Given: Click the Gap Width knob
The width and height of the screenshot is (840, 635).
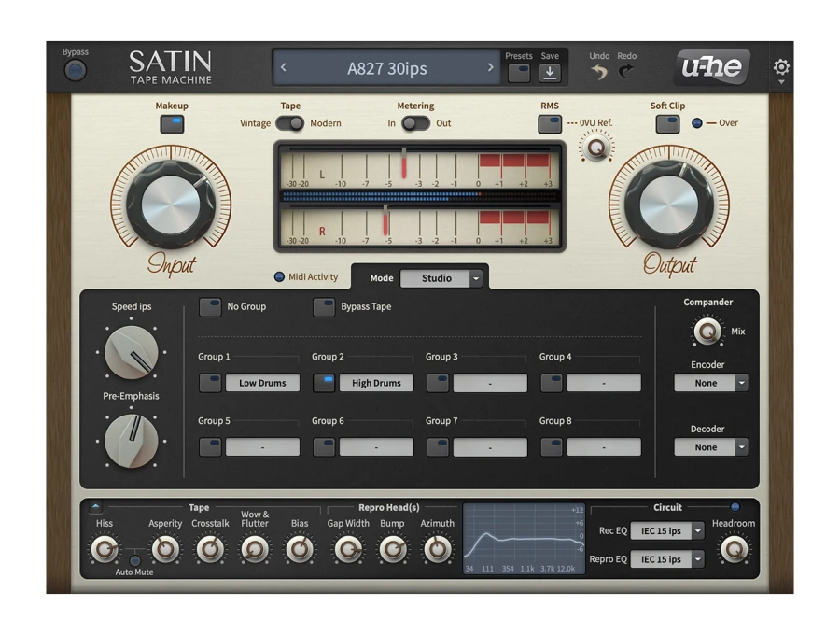Looking at the screenshot, I should pyautogui.click(x=348, y=549).
